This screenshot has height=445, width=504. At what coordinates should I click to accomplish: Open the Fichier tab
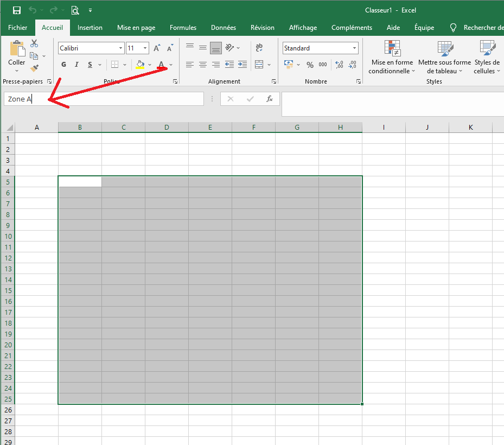point(18,28)
